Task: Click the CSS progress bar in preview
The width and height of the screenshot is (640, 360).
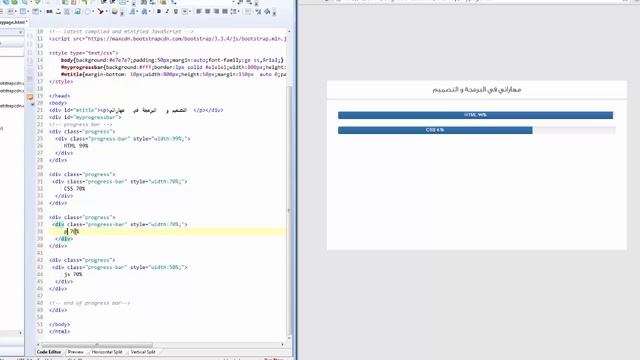Action: click(x=435, y=130)
